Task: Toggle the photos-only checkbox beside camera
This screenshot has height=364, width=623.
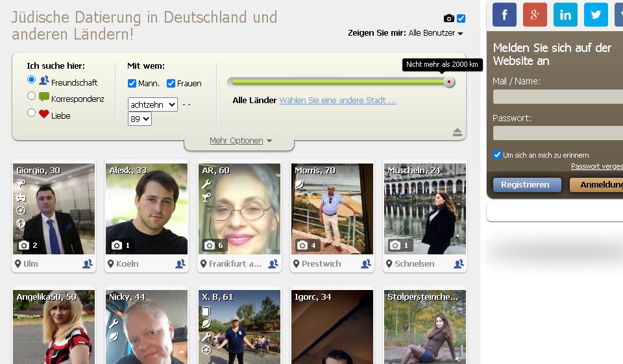Action: (461, 18)
